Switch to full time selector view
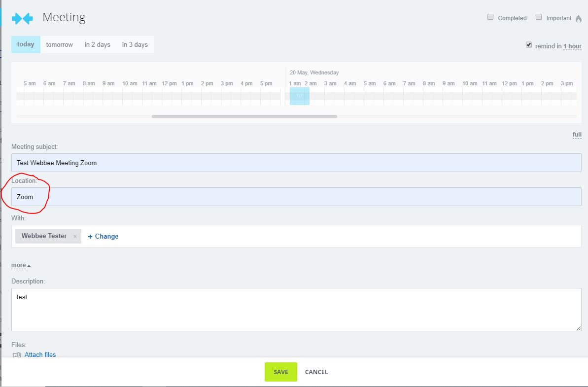588x387 pixels. click(577, 135)
